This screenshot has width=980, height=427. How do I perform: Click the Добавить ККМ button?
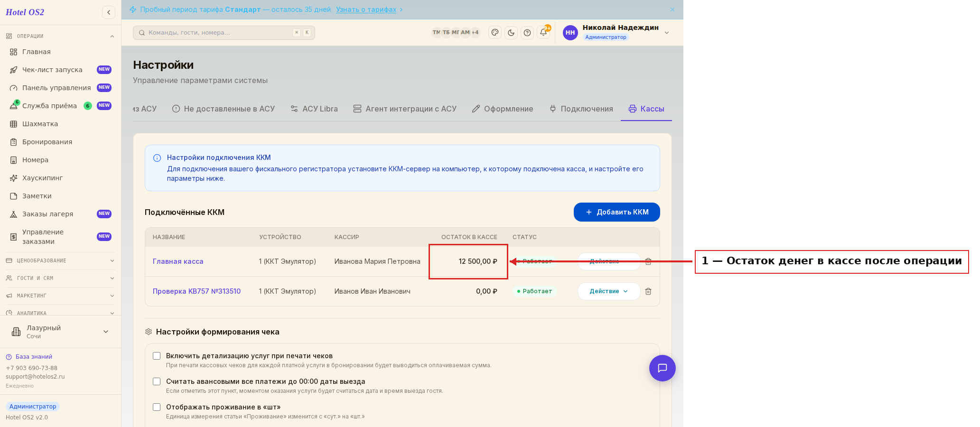(x=617, y=212)
